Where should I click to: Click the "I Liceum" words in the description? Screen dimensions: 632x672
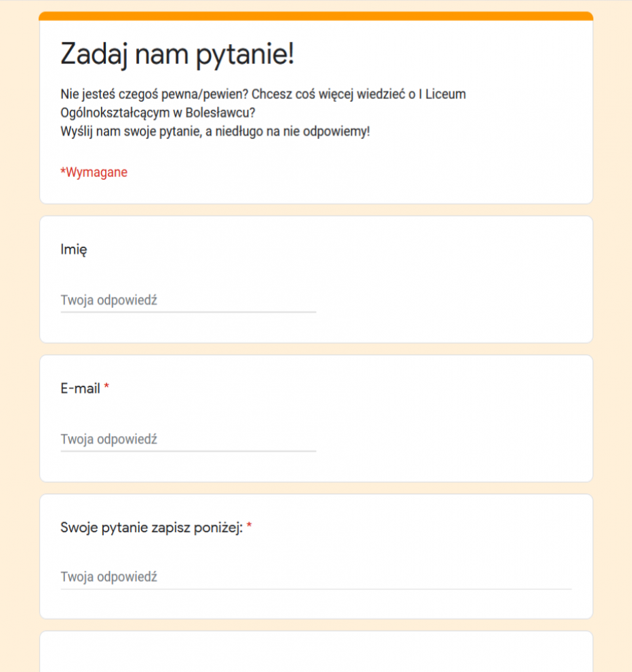tap(441, 94)
